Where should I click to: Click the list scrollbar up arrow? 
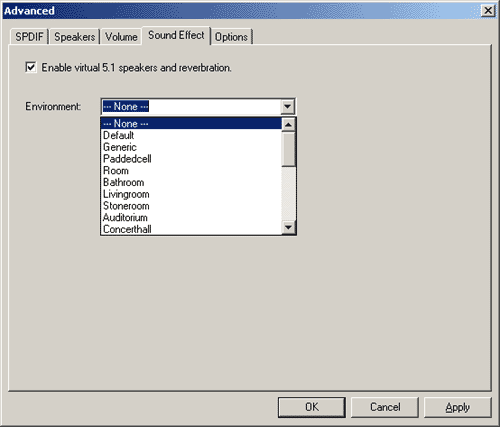(x=288, y=125)
